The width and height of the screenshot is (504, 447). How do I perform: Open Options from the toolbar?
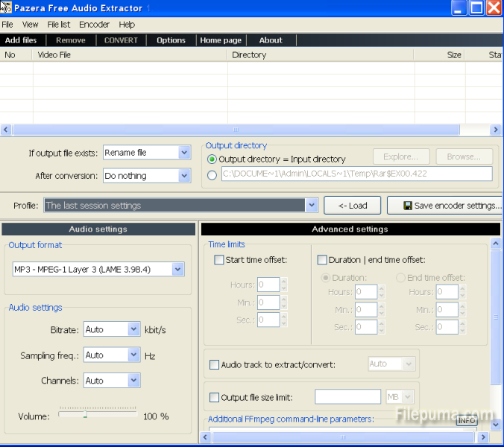[x=171, y=40]
